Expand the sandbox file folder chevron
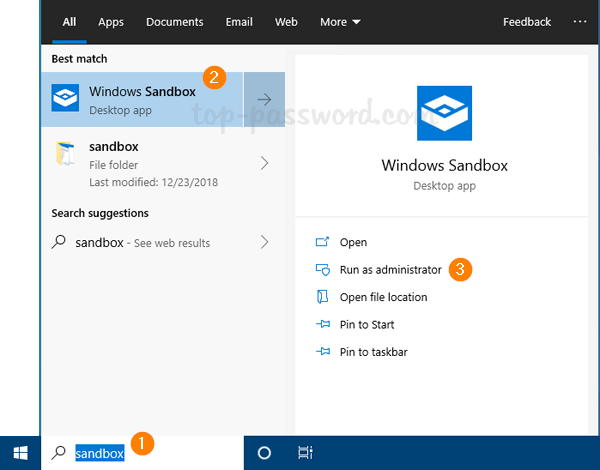Viewport: 600px width, 470px height. tap(265, 163)
